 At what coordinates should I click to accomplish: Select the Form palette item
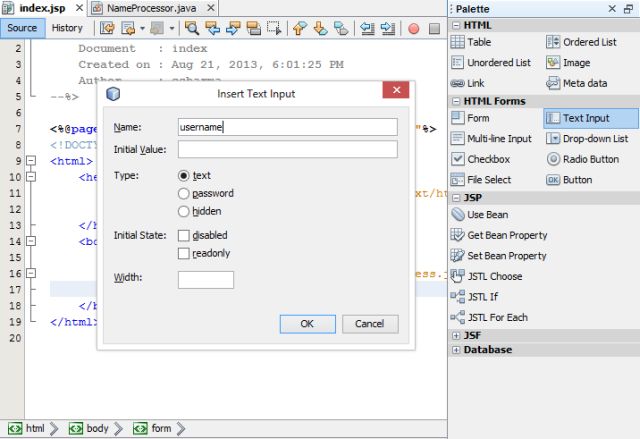click(x=470, y=118)
